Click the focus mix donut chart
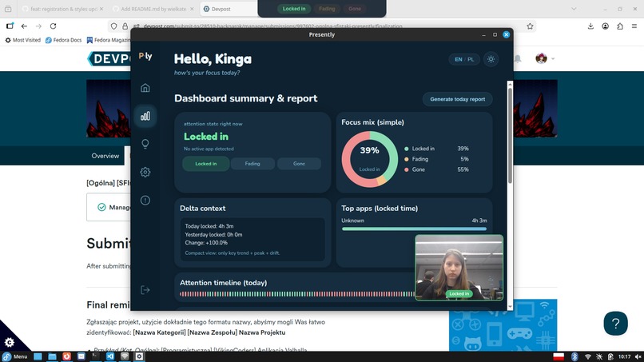The width and height of the screenshot is (644, 362). pyautogui.click(x=370, y=159)
